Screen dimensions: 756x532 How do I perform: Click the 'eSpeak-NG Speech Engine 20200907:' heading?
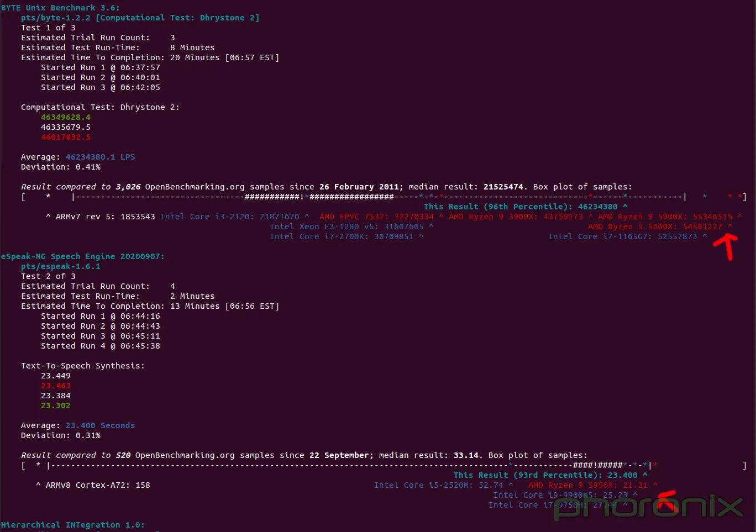point(83,256)
